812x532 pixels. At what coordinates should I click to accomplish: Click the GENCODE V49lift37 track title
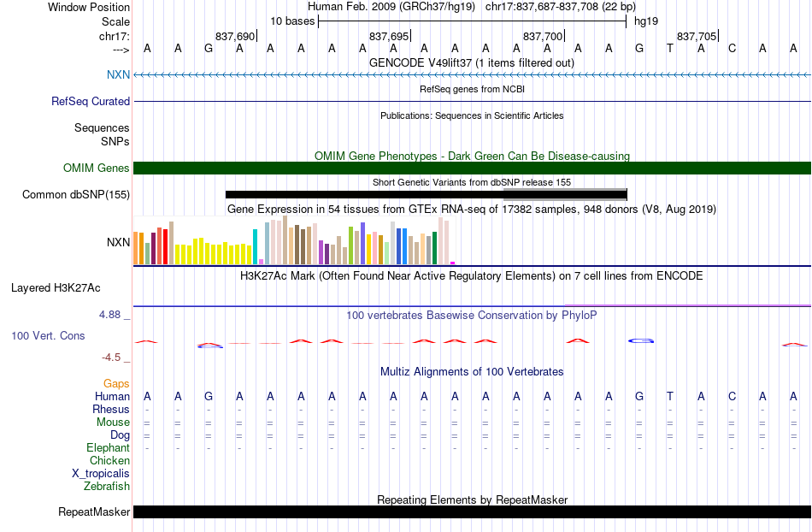[472, 62]
